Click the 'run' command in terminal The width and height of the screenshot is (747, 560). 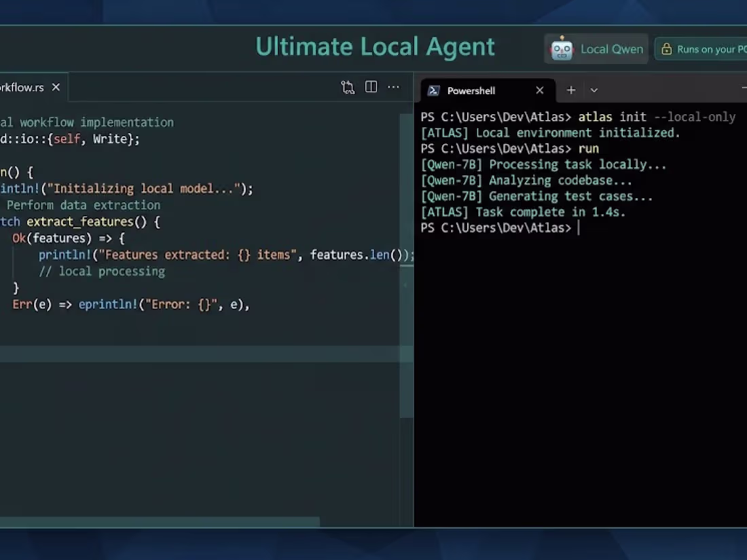tap(589, 149)
